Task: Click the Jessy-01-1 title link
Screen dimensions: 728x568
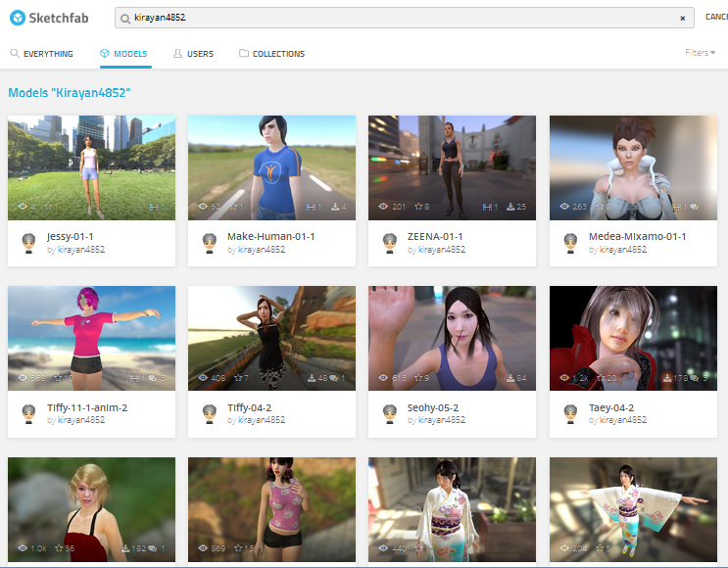Action: (71, 237)
